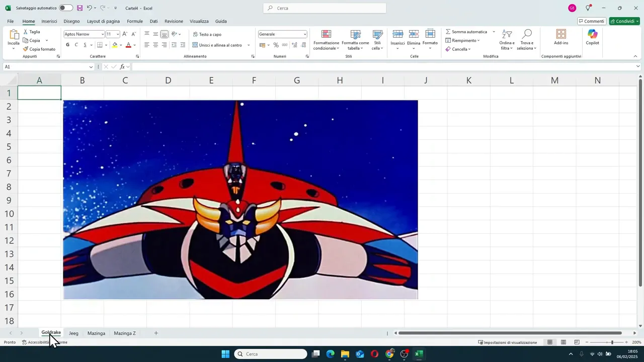Apply italic with the C button

(x=76, y=45)
